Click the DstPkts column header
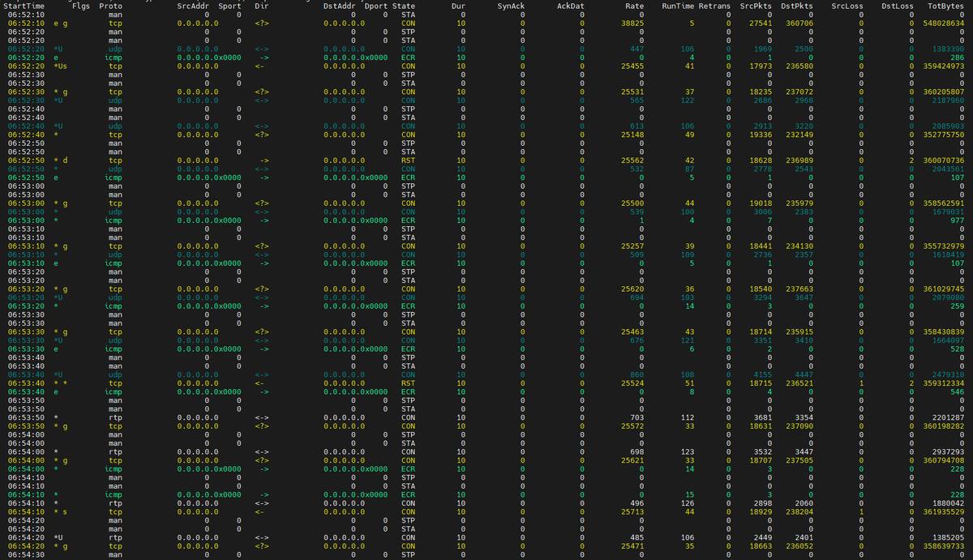Viewport: 973px width, 560px height. pyautogui.click(x=797, y=6)
